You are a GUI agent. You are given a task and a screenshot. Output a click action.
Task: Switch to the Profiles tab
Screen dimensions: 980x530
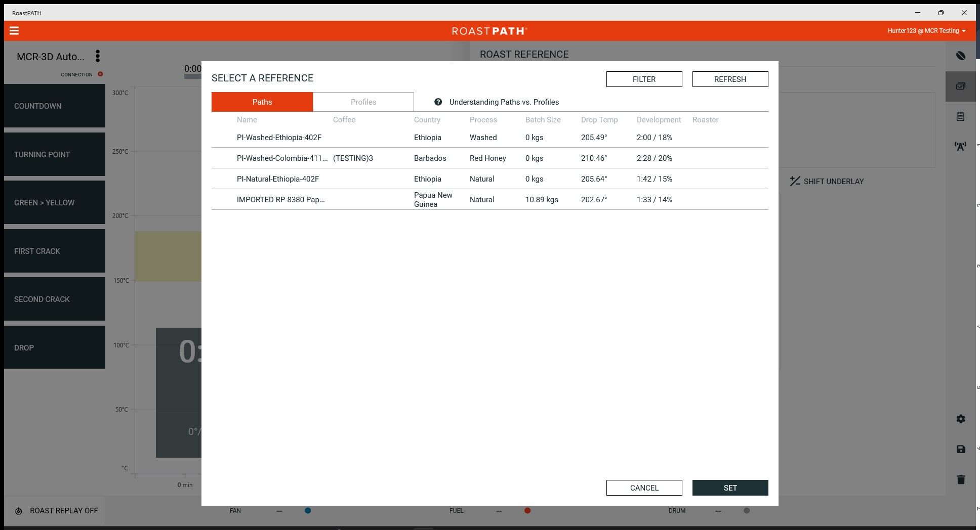click(363, 102)
